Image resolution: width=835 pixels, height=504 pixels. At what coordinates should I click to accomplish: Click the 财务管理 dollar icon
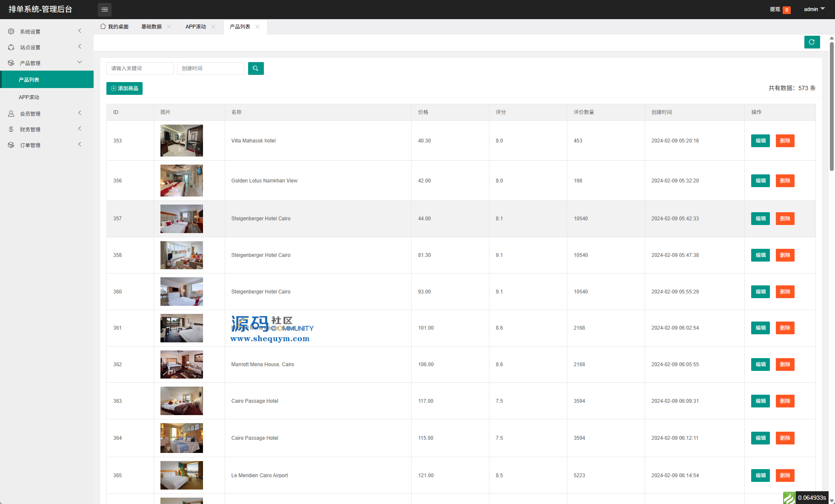11,129
